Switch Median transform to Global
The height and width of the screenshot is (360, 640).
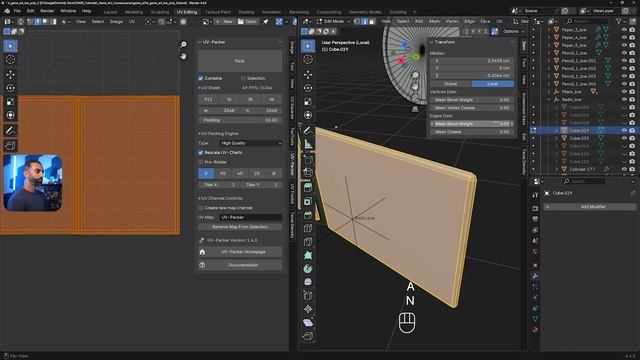[x=451, y=84]
